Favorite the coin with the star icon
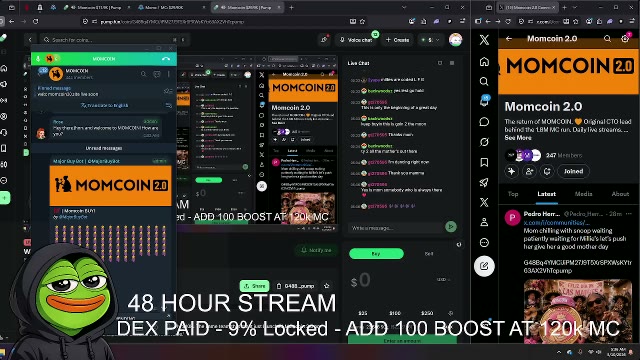 [x=327, y=286]
